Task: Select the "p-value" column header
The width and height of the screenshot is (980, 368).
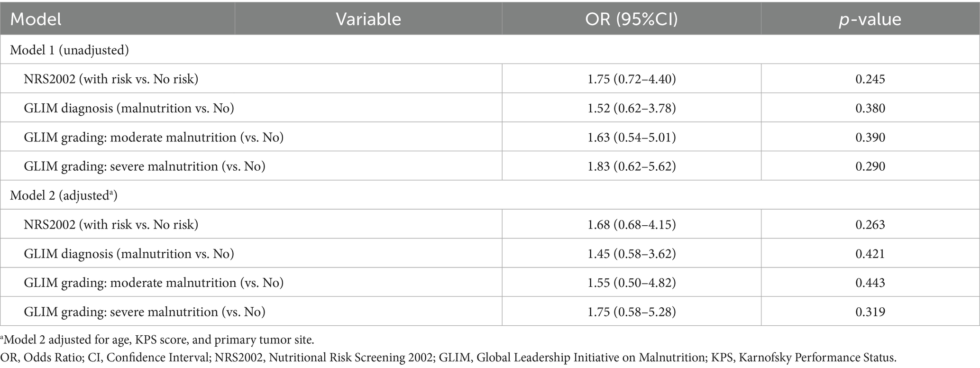Action: coord(870,19)
